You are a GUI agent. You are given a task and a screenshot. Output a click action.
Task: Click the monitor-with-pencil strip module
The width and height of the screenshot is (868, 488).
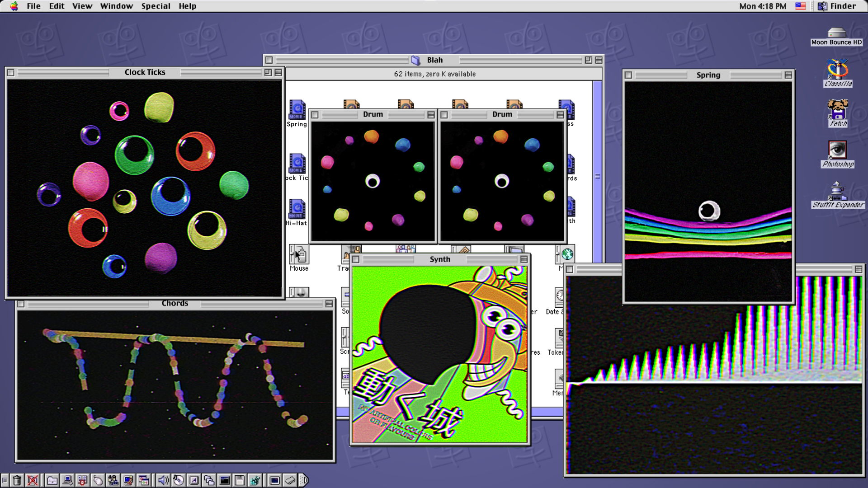click(128, 480)
